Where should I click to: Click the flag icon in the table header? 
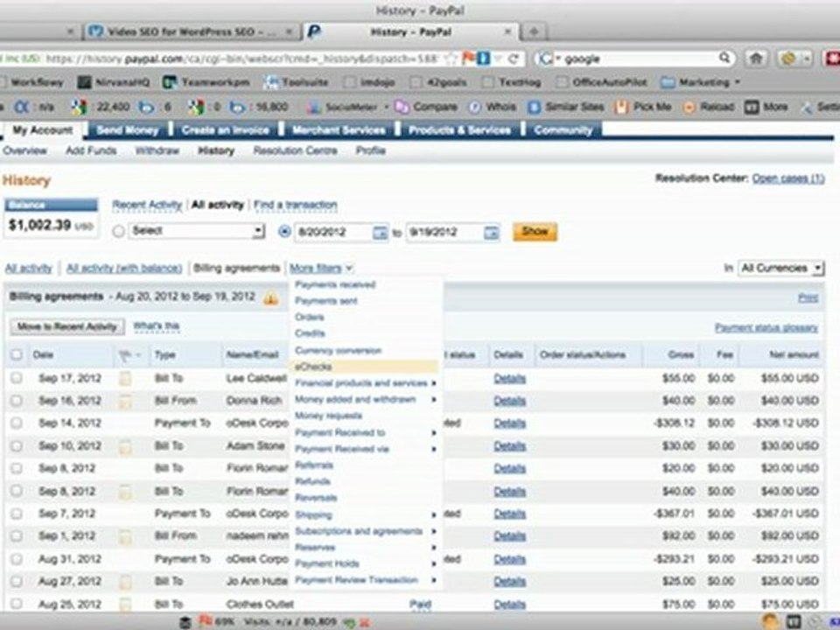(x=124, y=354)
